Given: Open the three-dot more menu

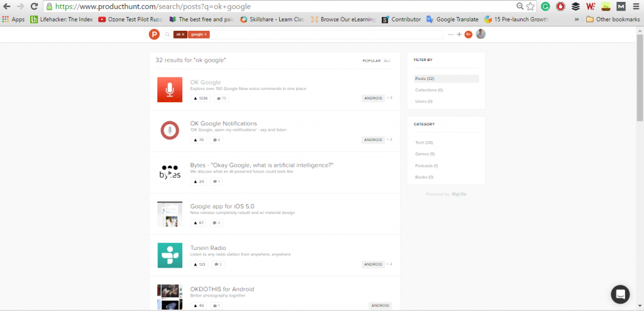Looking at the screenshot, I should 450,35.
